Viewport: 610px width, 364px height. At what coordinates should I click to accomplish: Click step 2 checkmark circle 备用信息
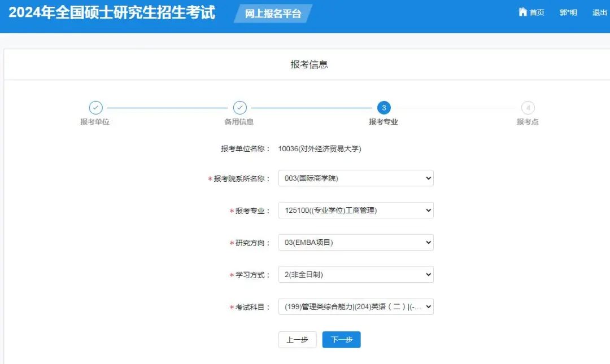[239, 108]
